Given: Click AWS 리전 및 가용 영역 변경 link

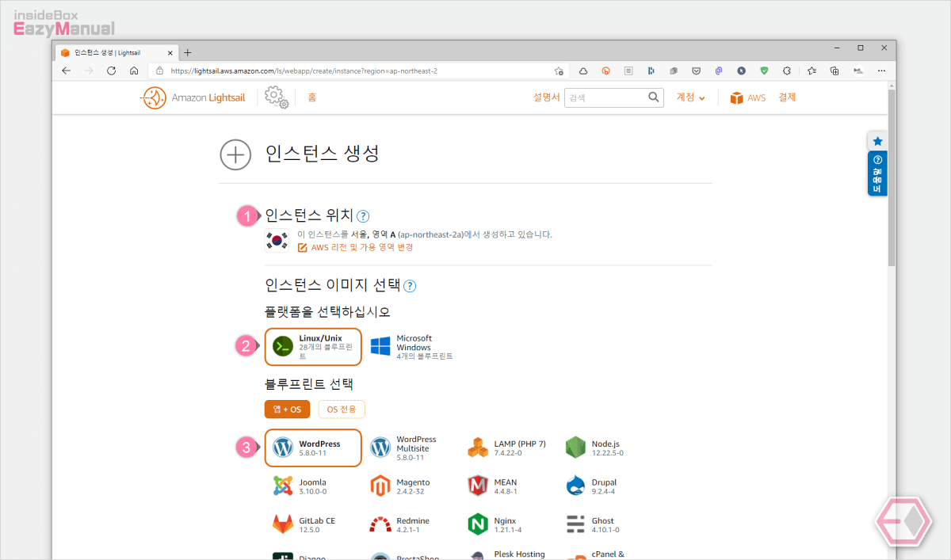Looking at the screenshot, I should (355, 247).
